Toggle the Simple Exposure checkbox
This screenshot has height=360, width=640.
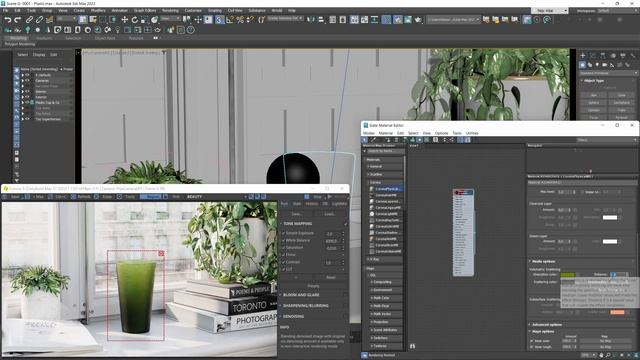pyautogui.click(x=284, y=233)
